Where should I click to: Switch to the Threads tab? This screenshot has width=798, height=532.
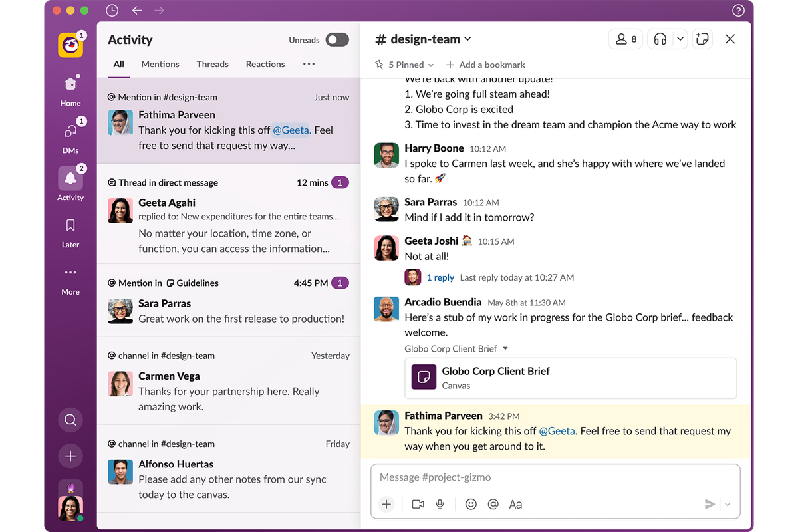212,64
